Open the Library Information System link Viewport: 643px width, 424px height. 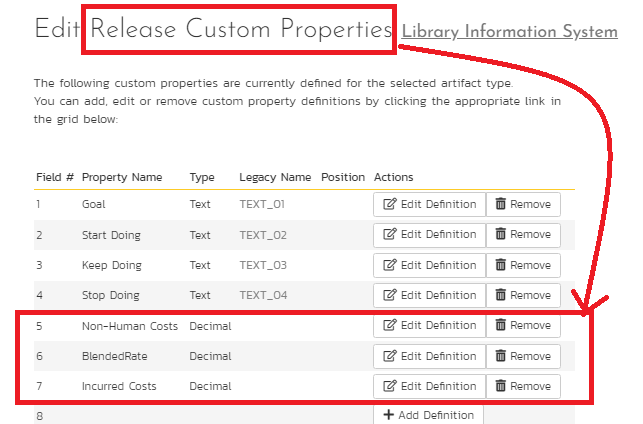tap(509, 31)
